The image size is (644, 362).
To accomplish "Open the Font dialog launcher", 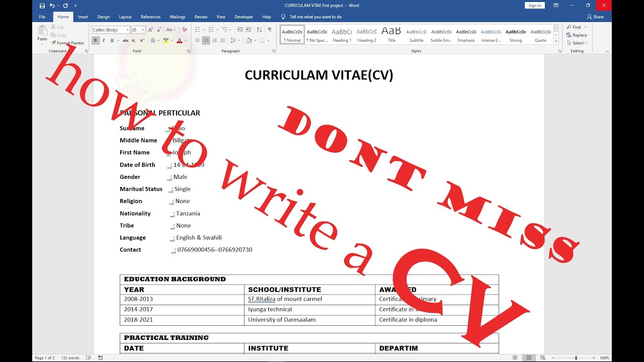I will pyautogui.click(x=189, y=51).
